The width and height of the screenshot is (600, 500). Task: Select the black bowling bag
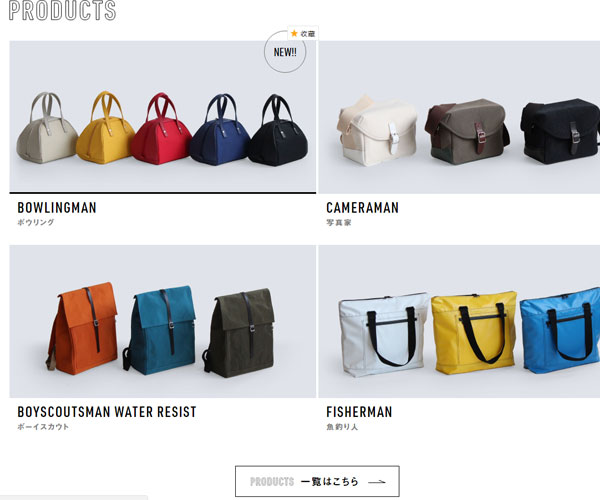(x=278, y=130)
